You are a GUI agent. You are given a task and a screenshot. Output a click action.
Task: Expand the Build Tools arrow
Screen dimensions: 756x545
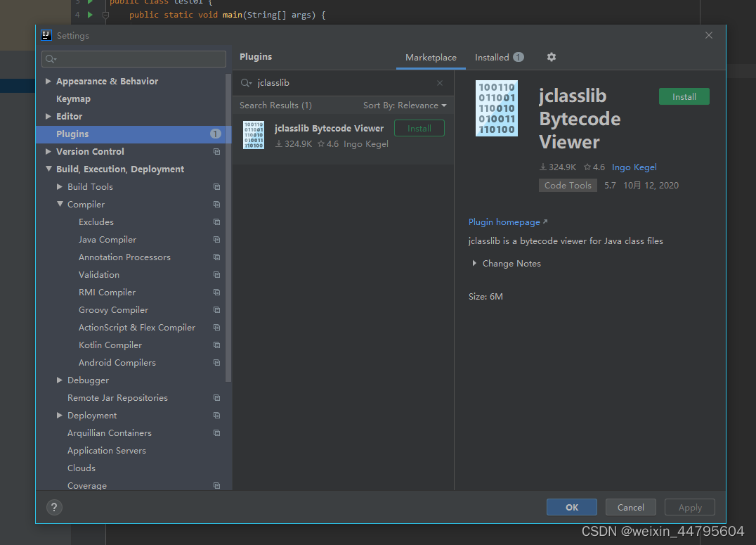coord(59,187)
